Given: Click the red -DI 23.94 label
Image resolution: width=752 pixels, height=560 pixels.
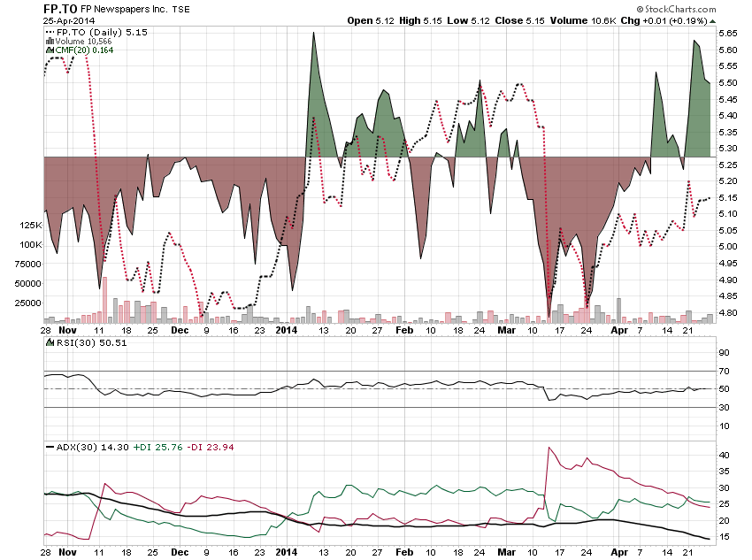Looking at the screenshot, I should click(210, 448).
